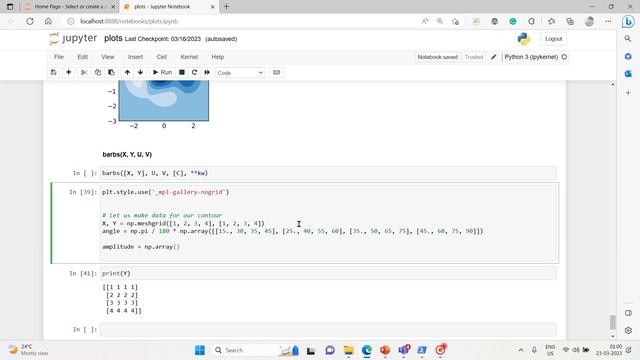Open the Cell menu
Screen dimensions: 640x360
tap(162, 57)
